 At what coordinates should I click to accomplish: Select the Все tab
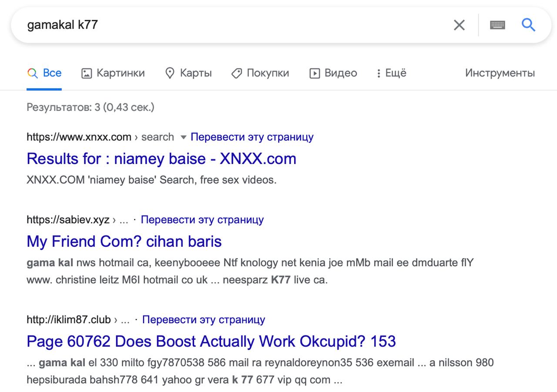[x=44, y=73]
